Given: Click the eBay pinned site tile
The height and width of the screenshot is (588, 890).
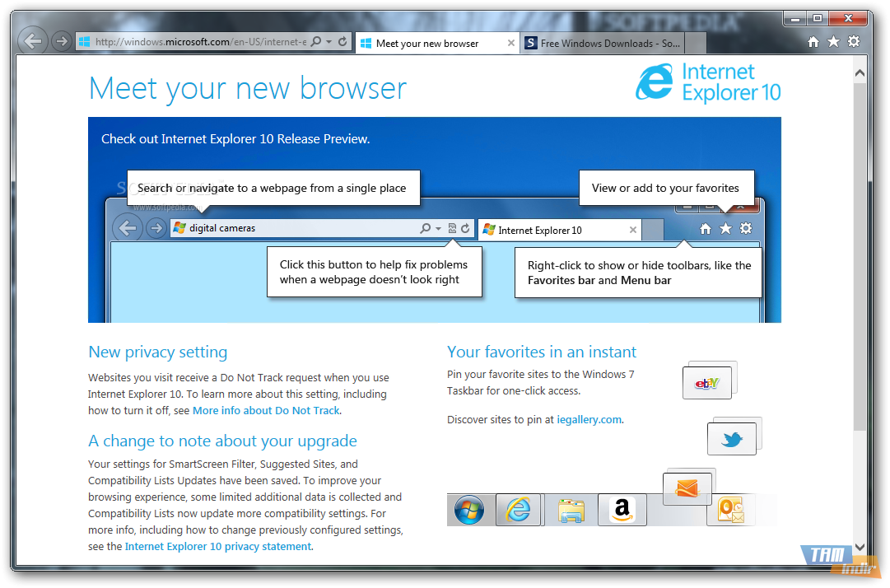Looking at the screenshot, I should 707,383.
